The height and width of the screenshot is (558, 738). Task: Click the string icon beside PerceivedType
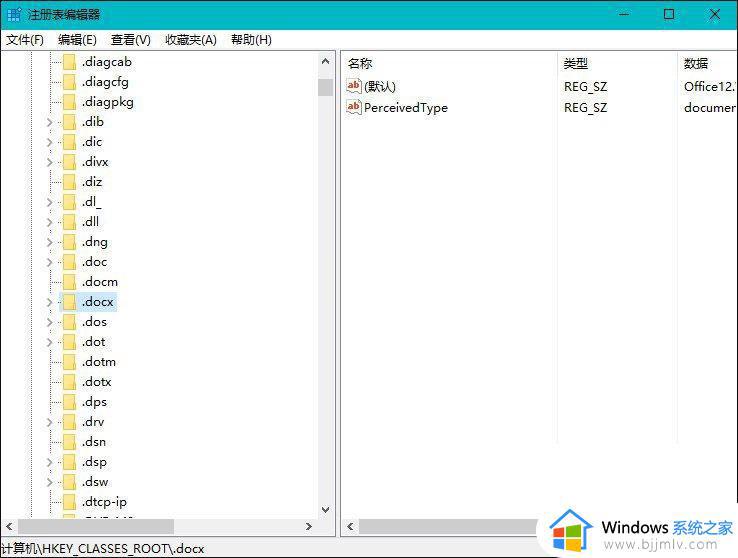coord(354,107)
